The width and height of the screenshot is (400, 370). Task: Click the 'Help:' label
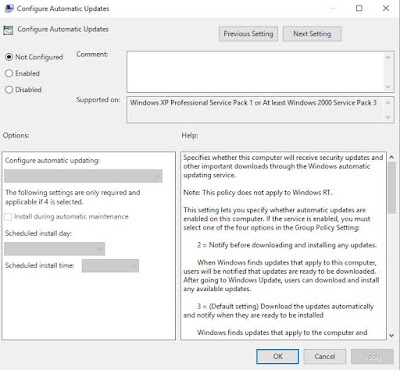(x=190, y=135)
